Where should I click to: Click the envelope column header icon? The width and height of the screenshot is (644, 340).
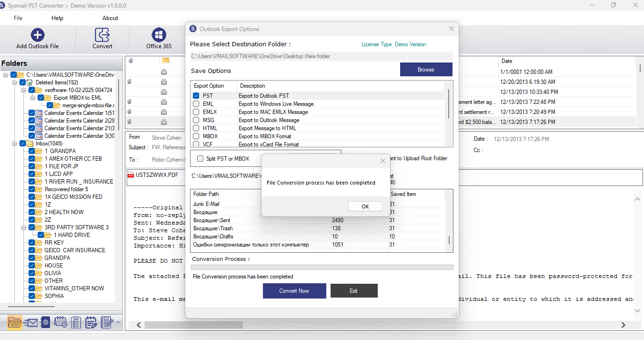coord(165,61)
